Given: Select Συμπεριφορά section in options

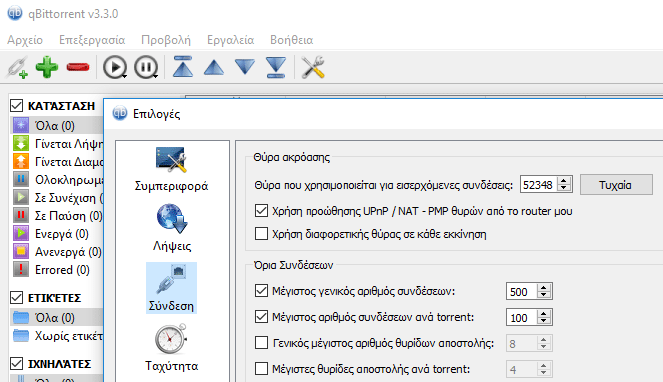Looking at the screenshot, I should point(171,169).
